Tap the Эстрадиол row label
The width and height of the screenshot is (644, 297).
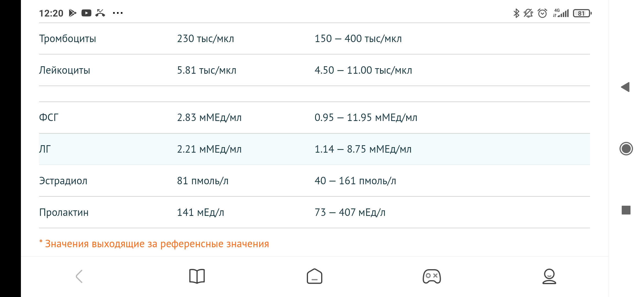coord(63,181)
